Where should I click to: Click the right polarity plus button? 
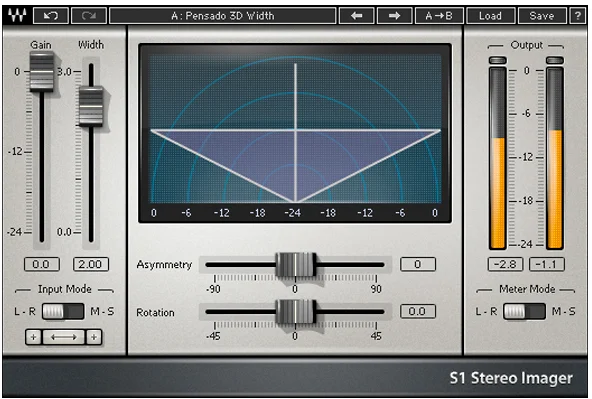coord(94,337)
